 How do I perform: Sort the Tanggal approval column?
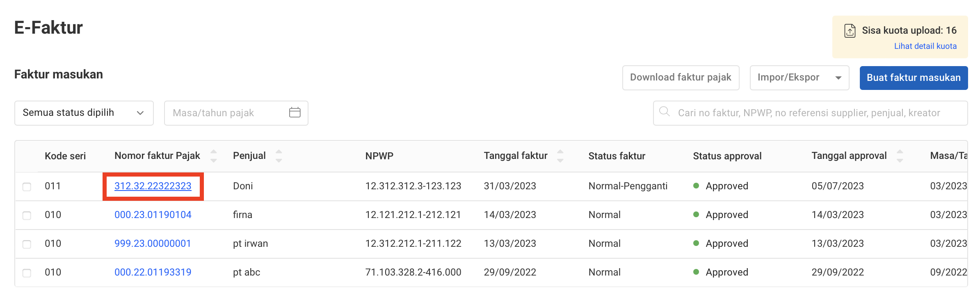tap(900, 156)
